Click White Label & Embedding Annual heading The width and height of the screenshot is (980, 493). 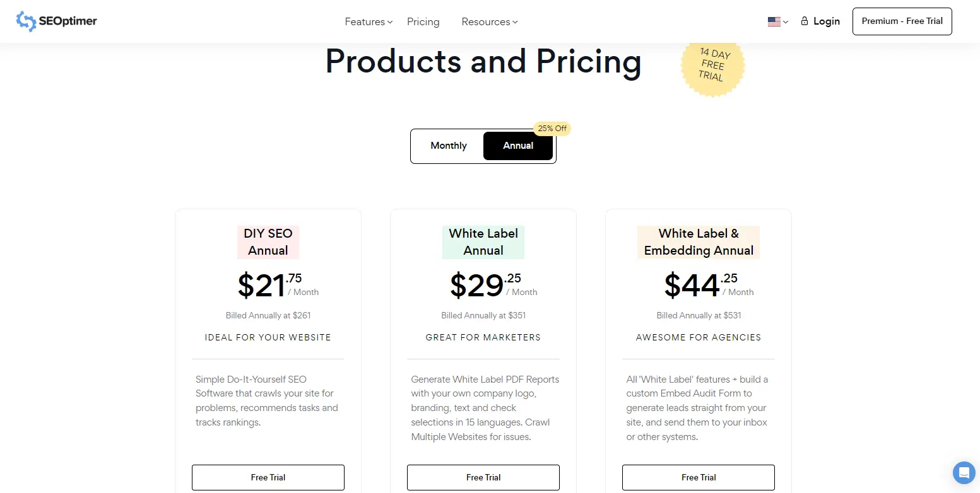(x=699, y=242)
